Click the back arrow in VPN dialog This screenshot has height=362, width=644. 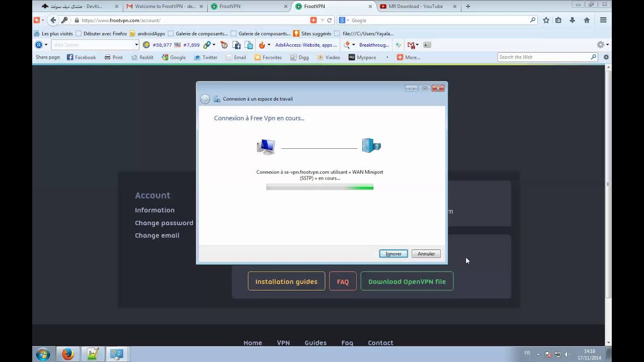[205, 99]
